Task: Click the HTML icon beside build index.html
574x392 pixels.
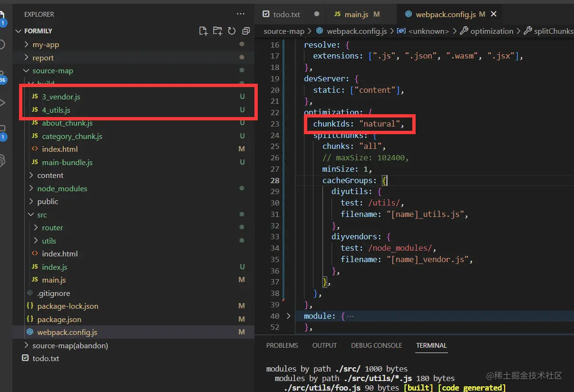Action: point(35,149)
